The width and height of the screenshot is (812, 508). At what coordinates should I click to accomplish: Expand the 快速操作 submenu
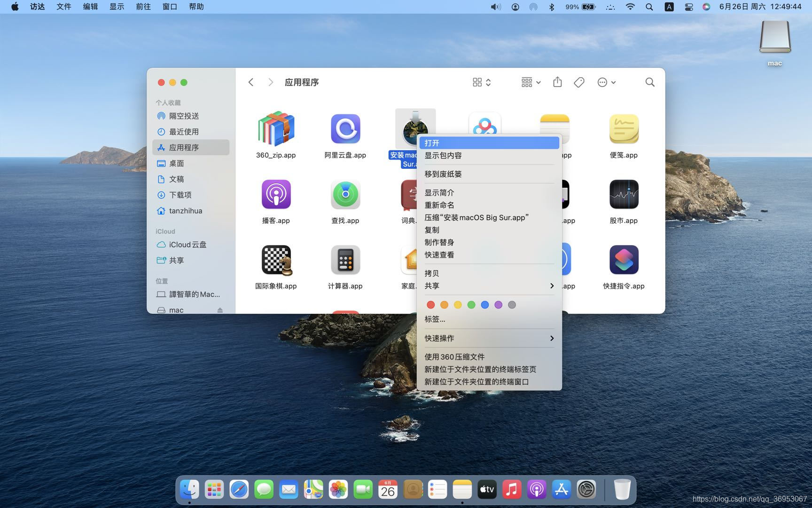point(489,338)
